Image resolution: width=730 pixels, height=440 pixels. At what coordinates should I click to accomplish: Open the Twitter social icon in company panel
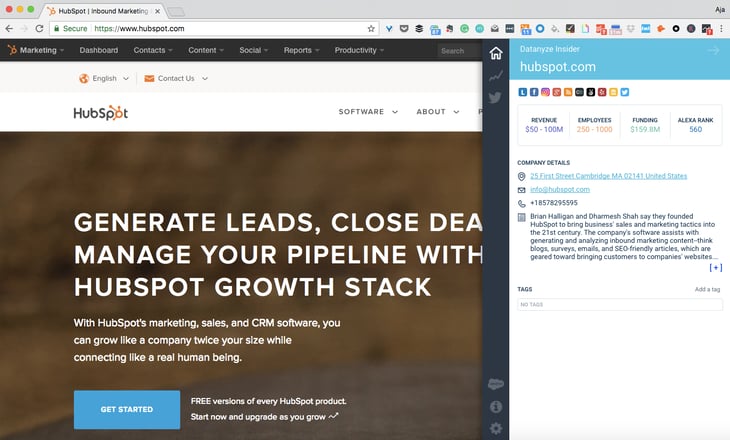tap(625, 92)
